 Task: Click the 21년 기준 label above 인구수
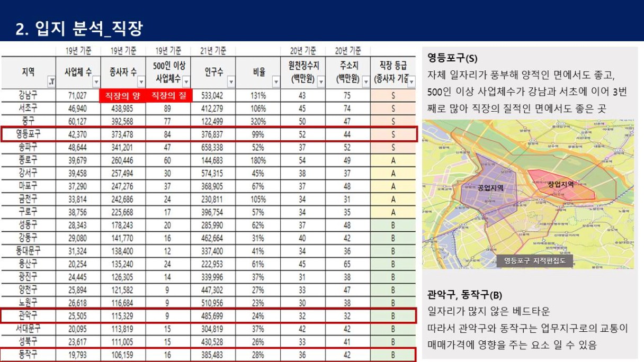[x=213, y=51]
